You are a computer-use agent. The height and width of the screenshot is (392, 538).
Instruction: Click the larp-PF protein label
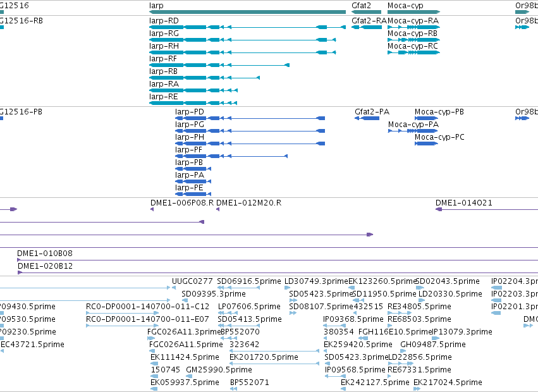coord(189,150)
